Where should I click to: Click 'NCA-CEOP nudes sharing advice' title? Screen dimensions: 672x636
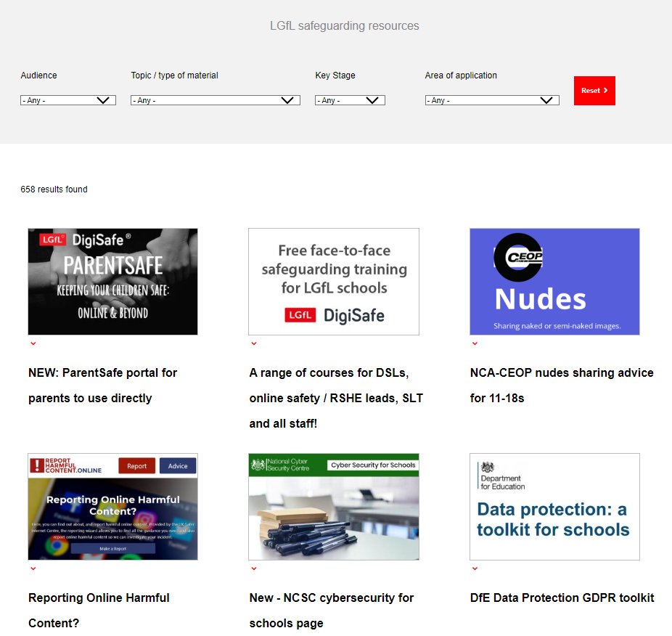click(562, 385)
